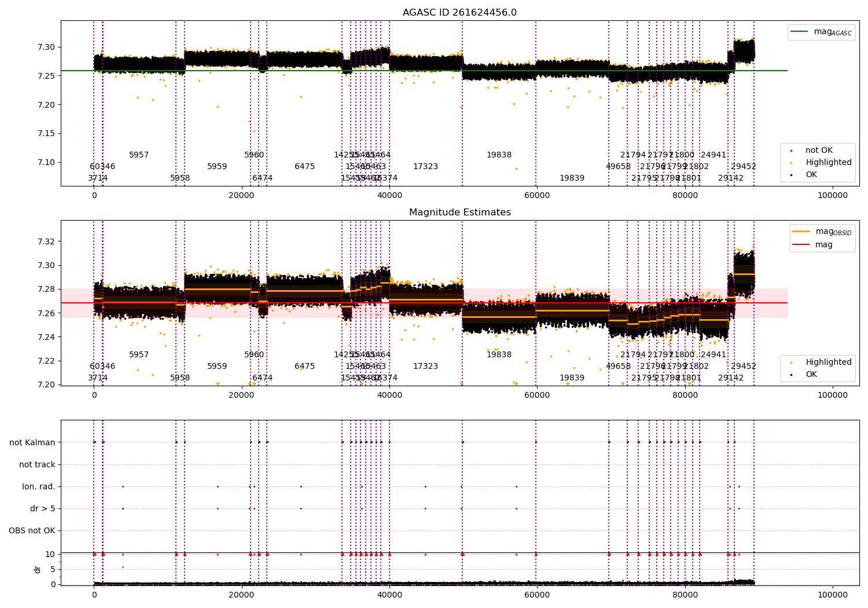Click obsid label 5959 in AGASC ID plot
This screenshot has width=868, height=608.
click(218, 167)
